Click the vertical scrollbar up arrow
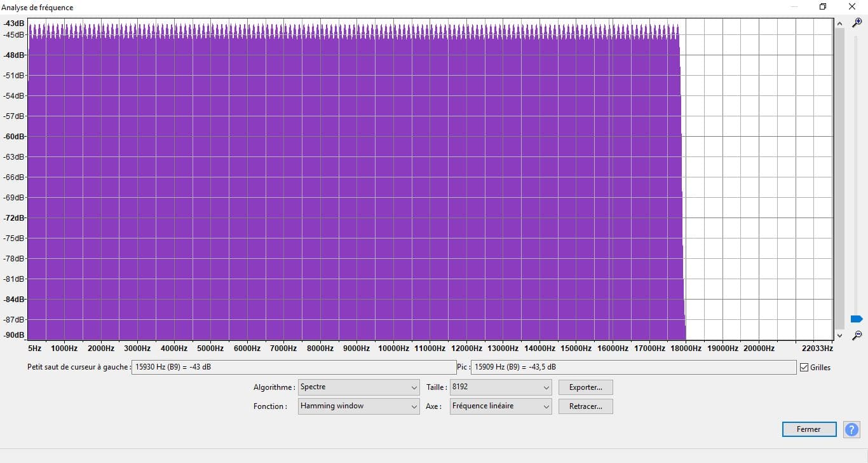The height and width of the screenshot is (463, 868). coord(839,24)
